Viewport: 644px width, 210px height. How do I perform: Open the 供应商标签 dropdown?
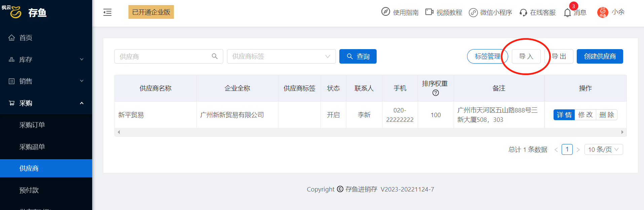(x=281, y=57)
